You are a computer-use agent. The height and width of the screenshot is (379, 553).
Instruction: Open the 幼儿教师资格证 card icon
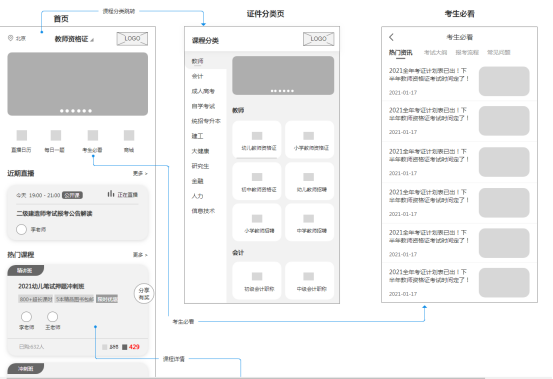tap(257, 136)
